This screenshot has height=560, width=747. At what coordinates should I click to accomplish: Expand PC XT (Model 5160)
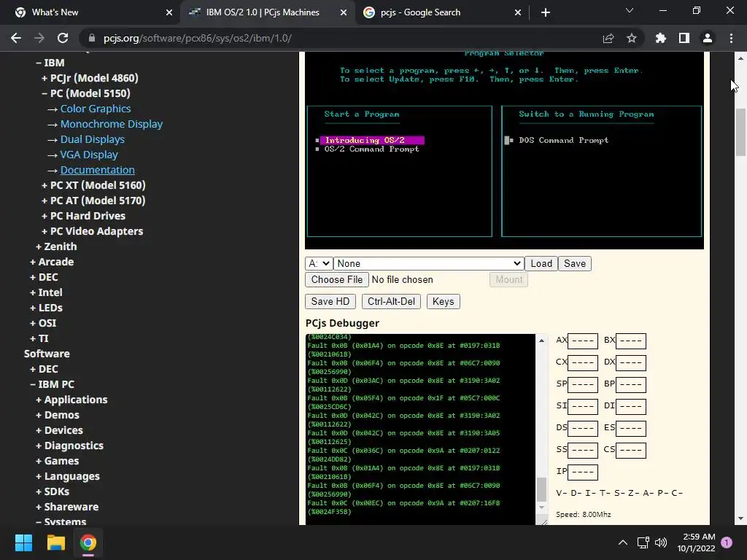coord(93,185)
